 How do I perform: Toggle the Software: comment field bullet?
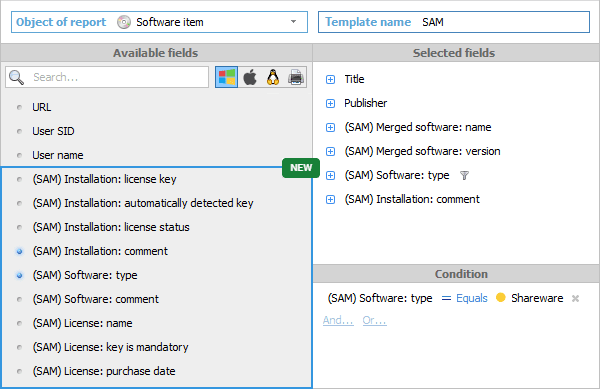[20, 299]
